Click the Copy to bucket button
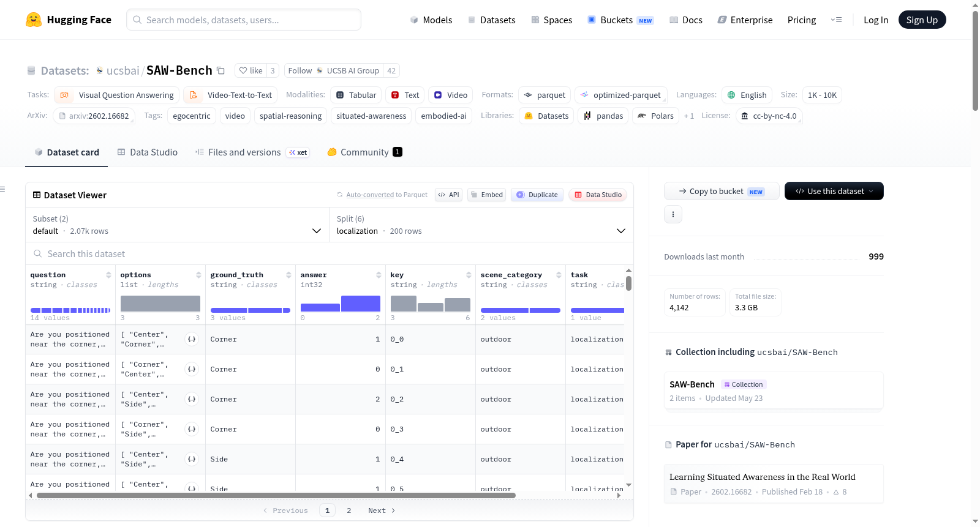 [x=722, y=191]
